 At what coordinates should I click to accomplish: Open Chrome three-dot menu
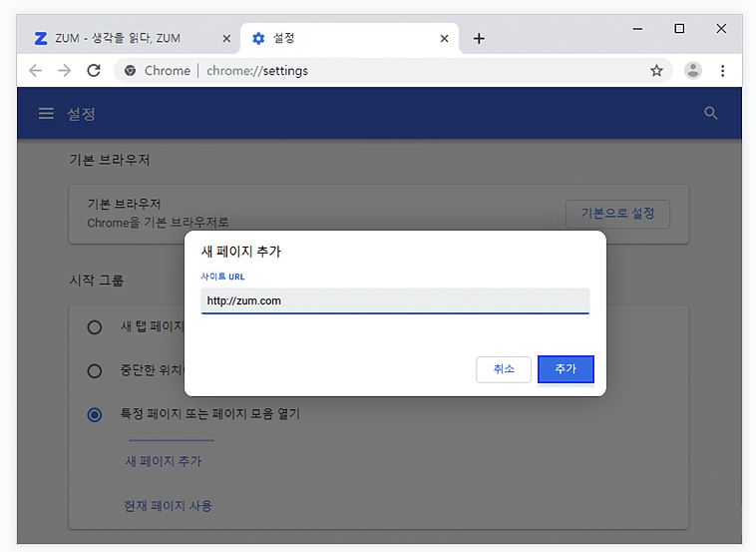pyautogui.click(x=722, y=71)
